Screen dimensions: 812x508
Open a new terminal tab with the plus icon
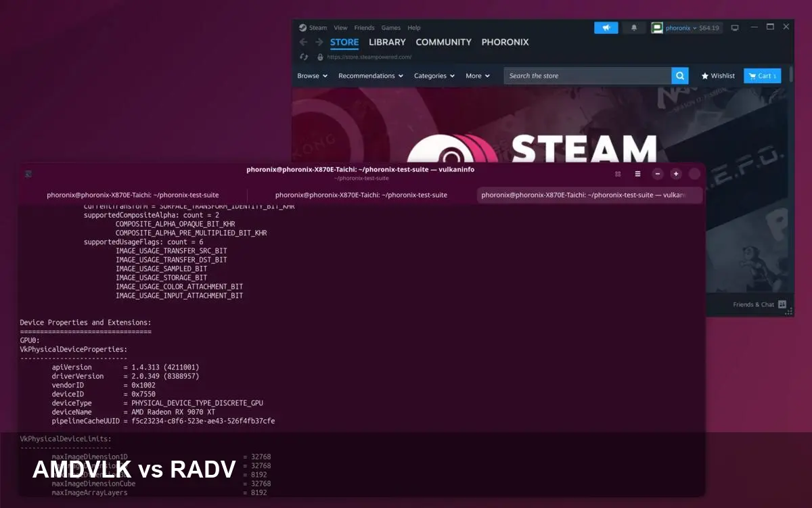(676, 174)
